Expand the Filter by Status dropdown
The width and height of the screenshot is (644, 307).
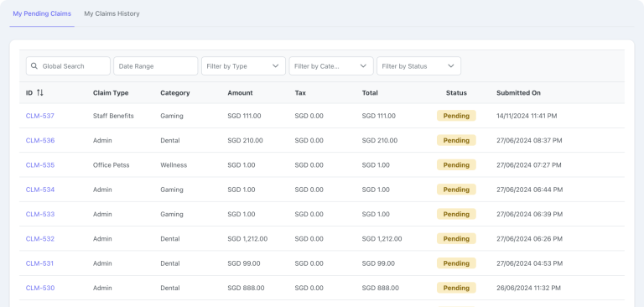[418, 65]
